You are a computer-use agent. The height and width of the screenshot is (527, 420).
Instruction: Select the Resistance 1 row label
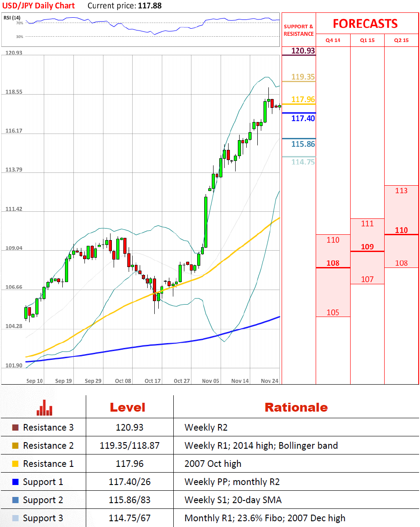[48, 464]
